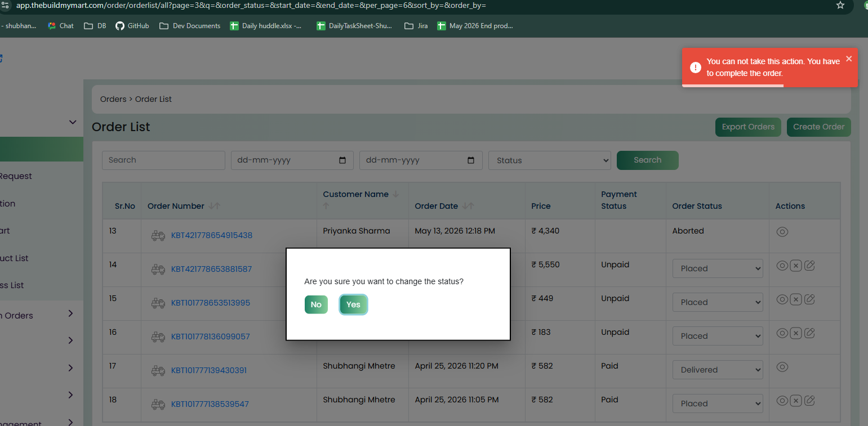Open calendar picker of first date field
The width and height of the screenshot is (868, 426).
[342, 160]
